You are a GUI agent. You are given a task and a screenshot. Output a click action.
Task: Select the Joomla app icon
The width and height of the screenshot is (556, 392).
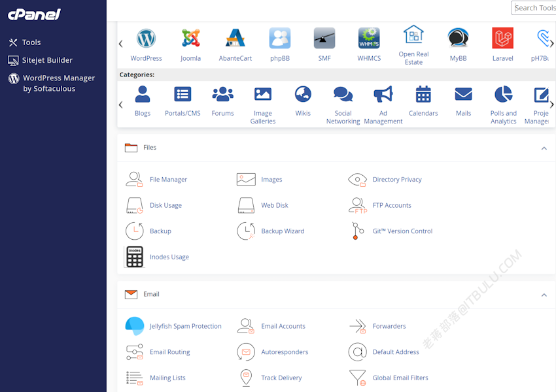pyautogui.click(x=191, y=39)
